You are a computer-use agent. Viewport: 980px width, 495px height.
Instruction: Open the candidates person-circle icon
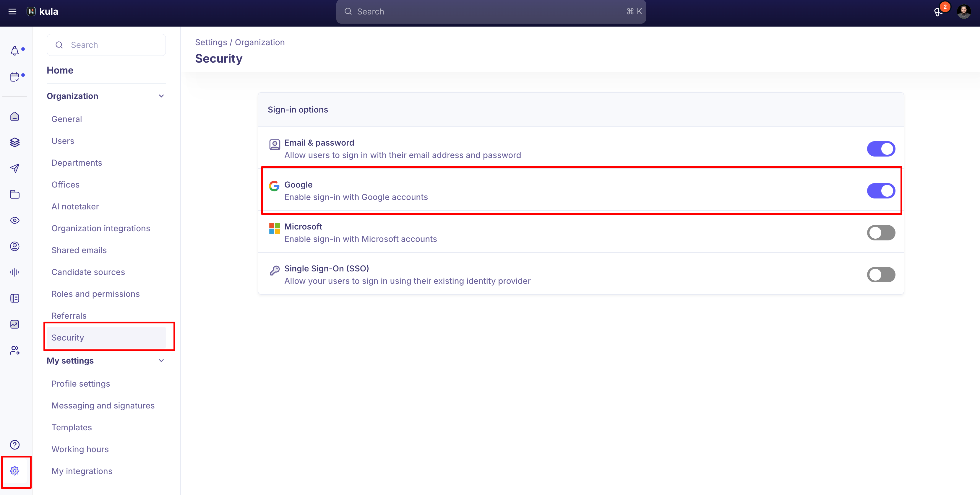(15, 246)
